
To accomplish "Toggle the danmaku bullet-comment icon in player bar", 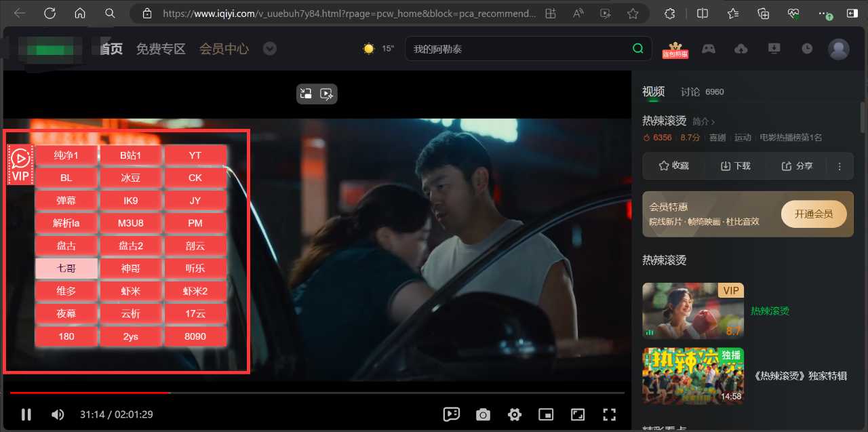I will (x=451, y=414).
